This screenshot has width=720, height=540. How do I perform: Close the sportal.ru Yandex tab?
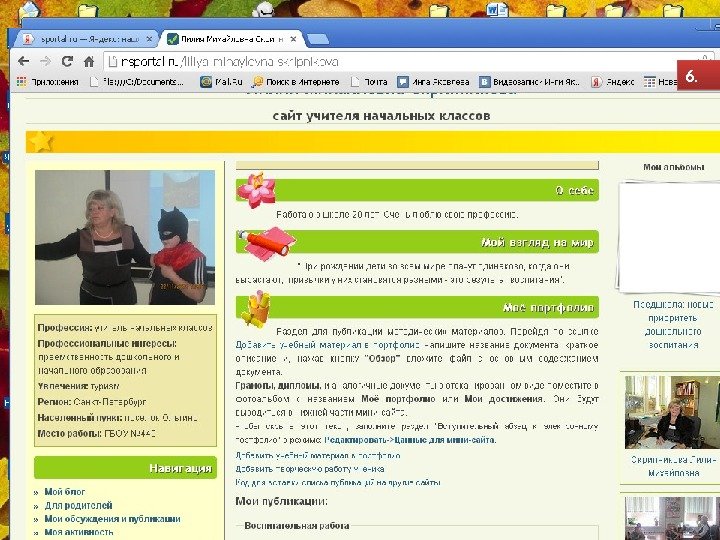149,39
